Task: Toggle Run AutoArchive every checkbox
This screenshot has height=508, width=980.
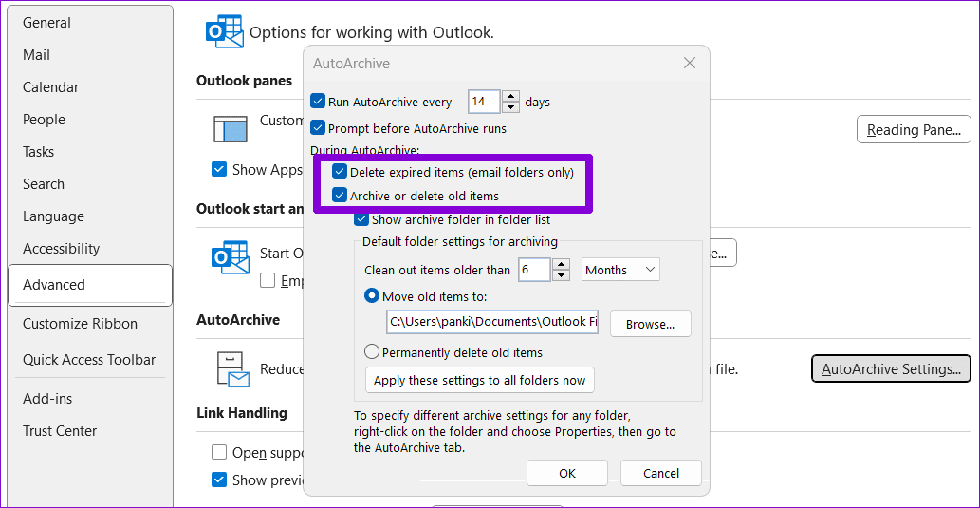Action: coord(319,102)
